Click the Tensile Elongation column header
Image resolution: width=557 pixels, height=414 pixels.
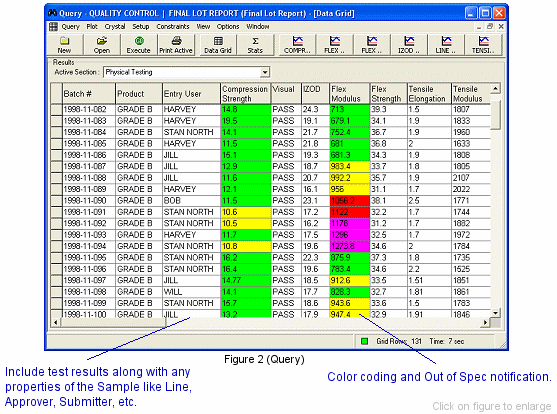pos(429,94)
